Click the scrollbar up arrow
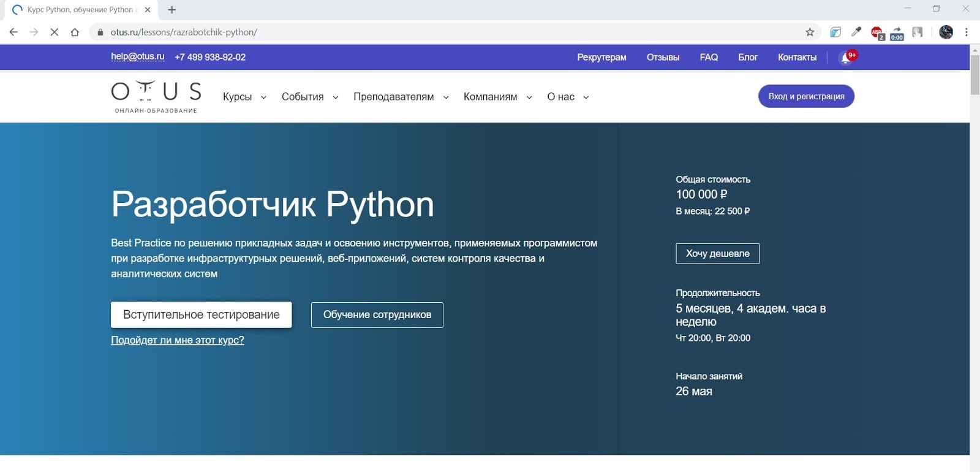This screenshot has width=980, height=472. point(974,50)
